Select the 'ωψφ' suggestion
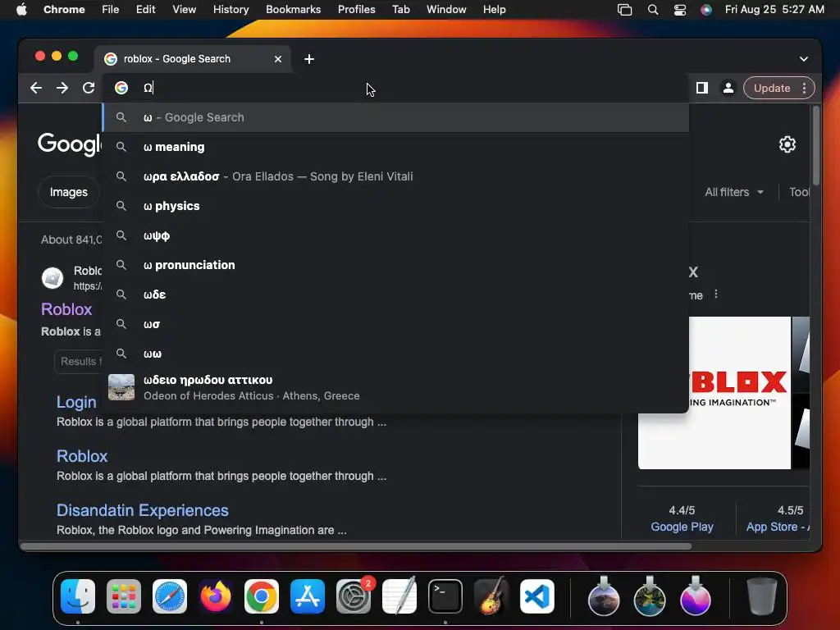This screenshot has width=840, height=630. tap(396, 235)
